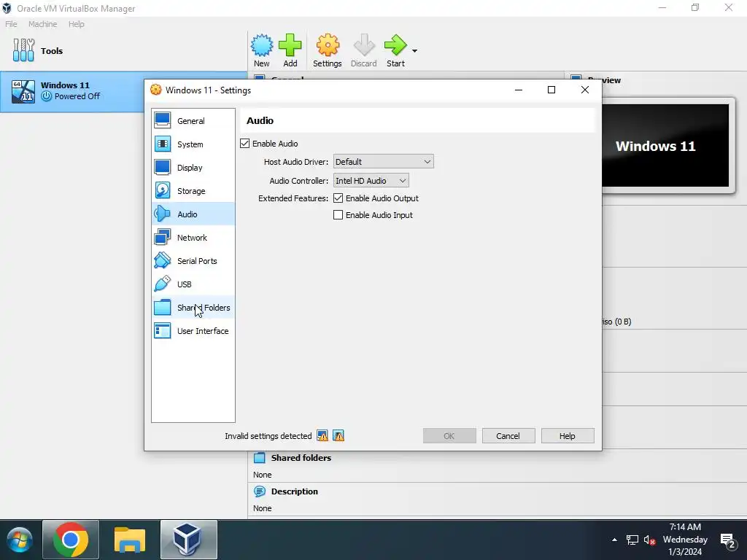Screen dimensions: 747x560
Task: Click the Shared folders heading in Manager
Action: point(301,458)
